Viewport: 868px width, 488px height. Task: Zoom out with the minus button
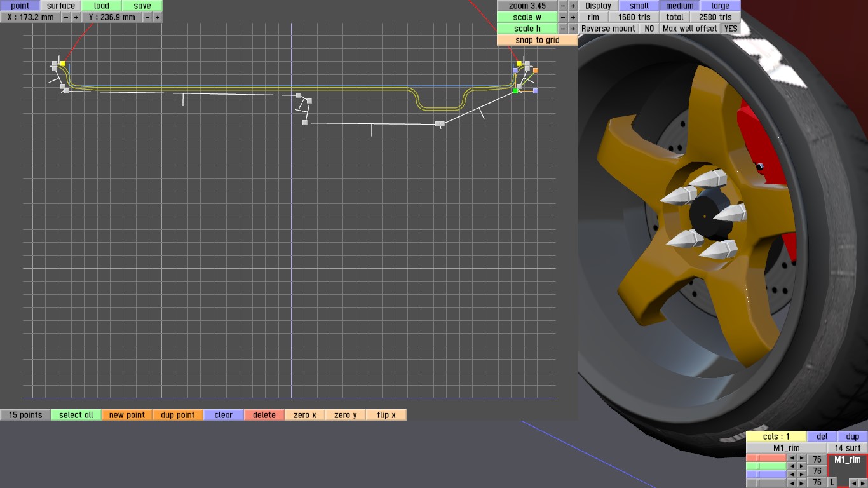coord(563,6)
